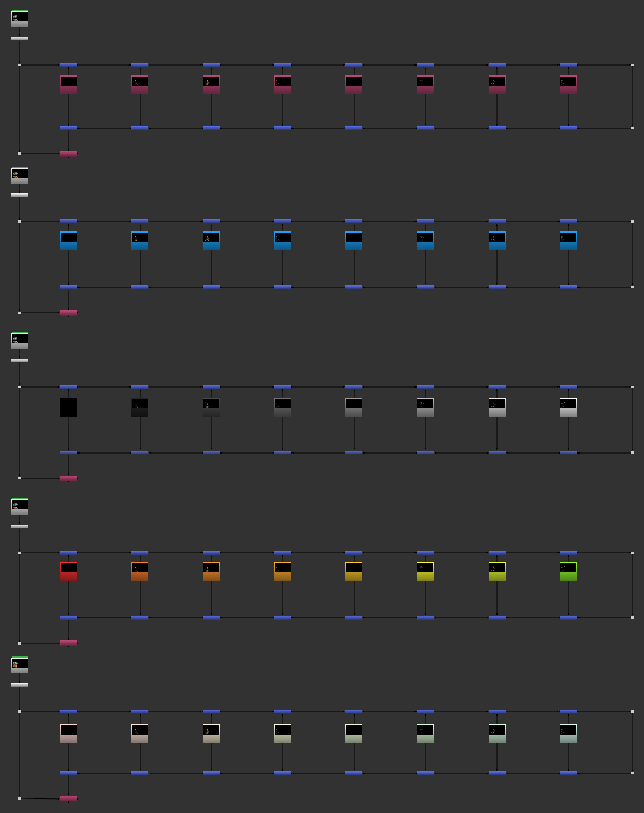Image resolution: width=644 pixels, height=813 pixels.
Task: Select the last maroon node in the top row
Action: pos(568,84)
